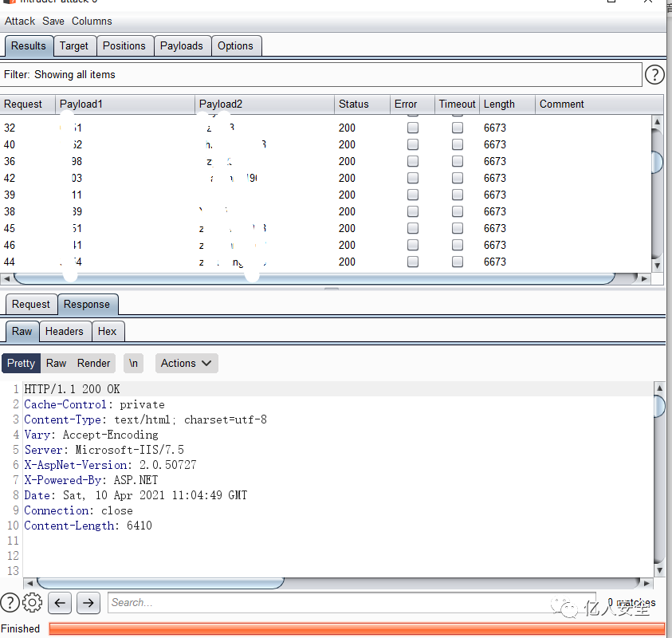
Task: Open the Attack menu
Action: (20, 21)
